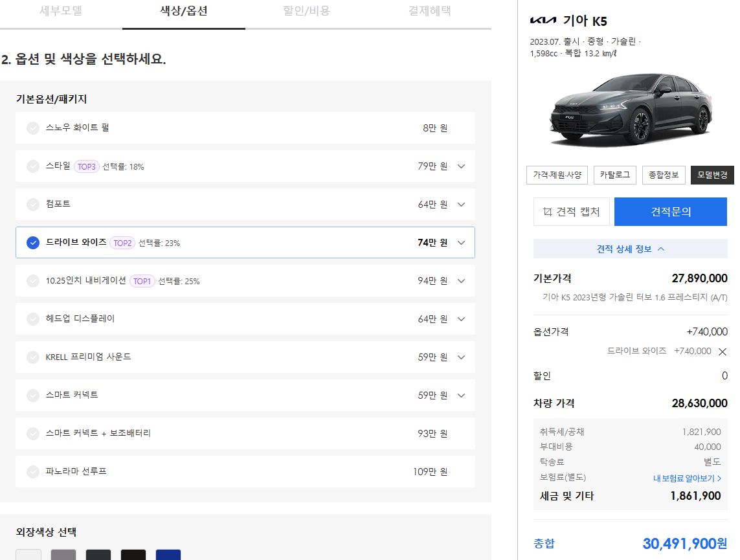The height and width of the screenshot is (560, 740).
Task: Click 세금 및 기타 1,861,900 value
Action: point(695,496)
